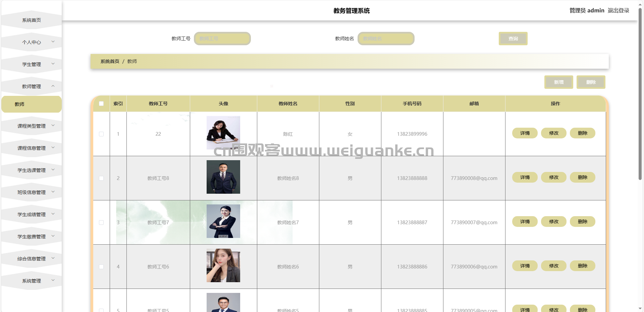The width and height of the screenshot is (644, 312).
Task: Click 删除 for 教师姓名7
Action: tap(583, 222)
